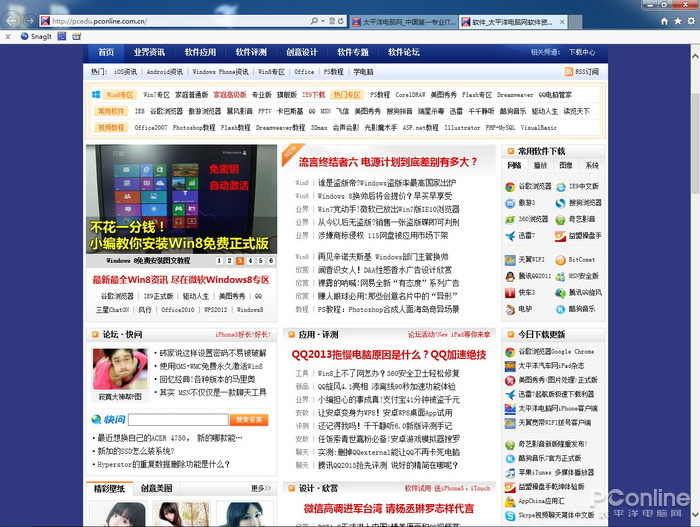The height and width of the screenshot is (527, 700).
Task: Open the 软件评测 navigation item
Action: click(251, 52)
